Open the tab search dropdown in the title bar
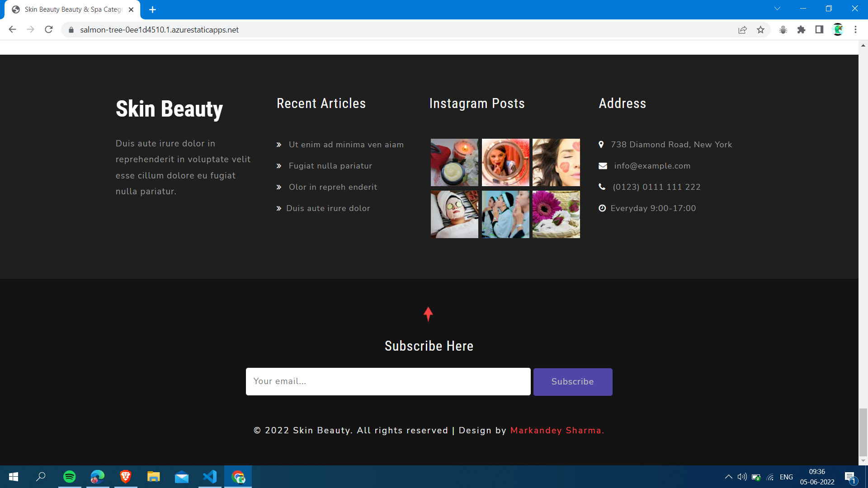Image resolution: width=868 pixels, height=488 pixels. [x=777, y=8]
